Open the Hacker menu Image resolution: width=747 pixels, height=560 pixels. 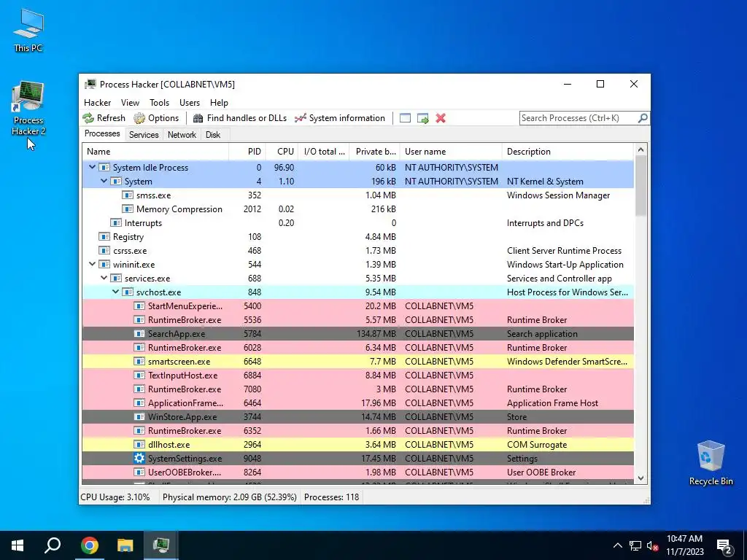coord(97,102)
